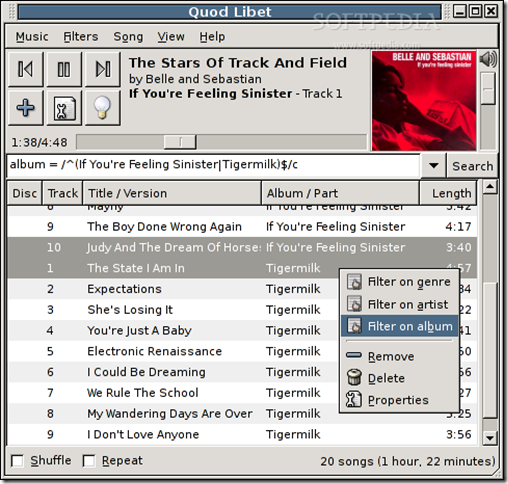Select the song I Could Be Dreaming
The width and height of the screenshot is (508, 484).
(242, 372)
